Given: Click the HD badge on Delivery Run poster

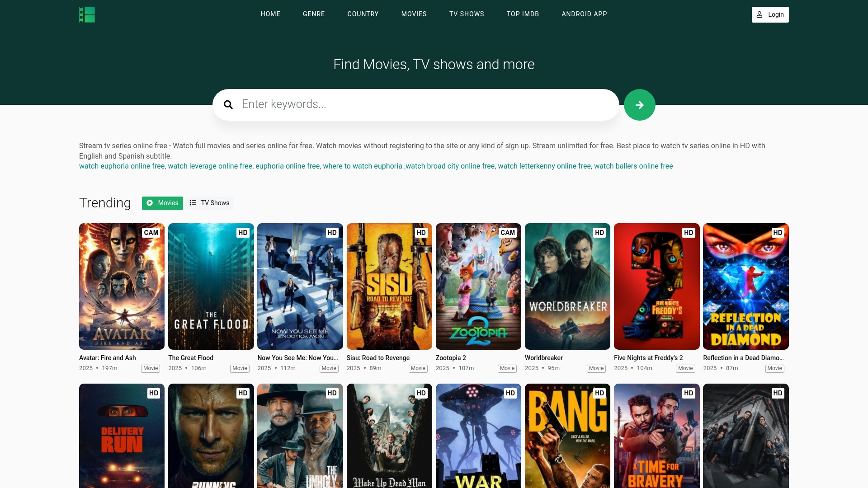Looking at the screenshot, I should click(x=154, y=393).
